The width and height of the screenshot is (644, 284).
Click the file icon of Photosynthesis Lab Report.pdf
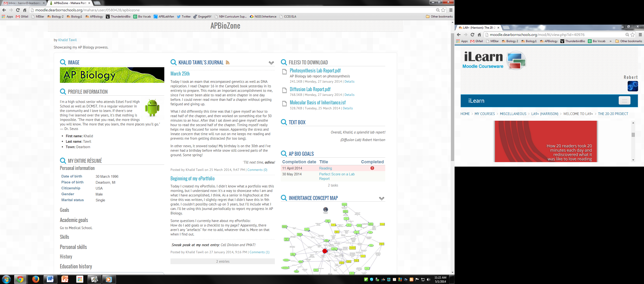tap(284, 72)
